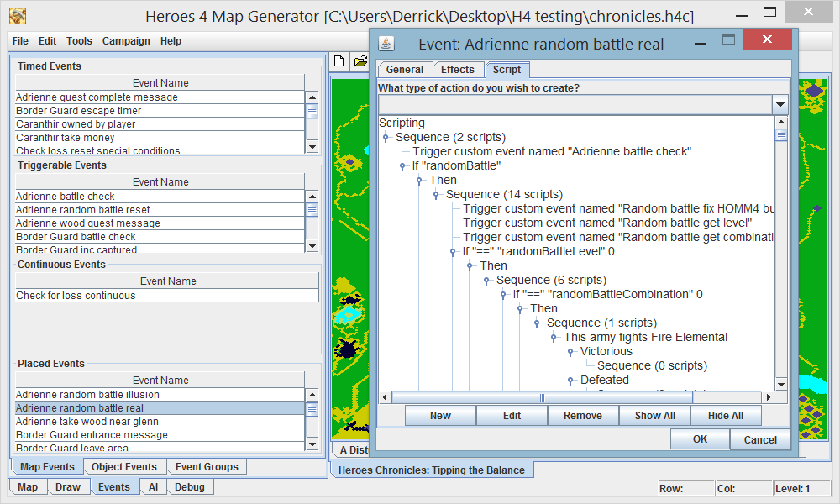Click the Timed Events list scroll down arrow
The width and height of the screenshot is (840, 504).
[312, 147]
